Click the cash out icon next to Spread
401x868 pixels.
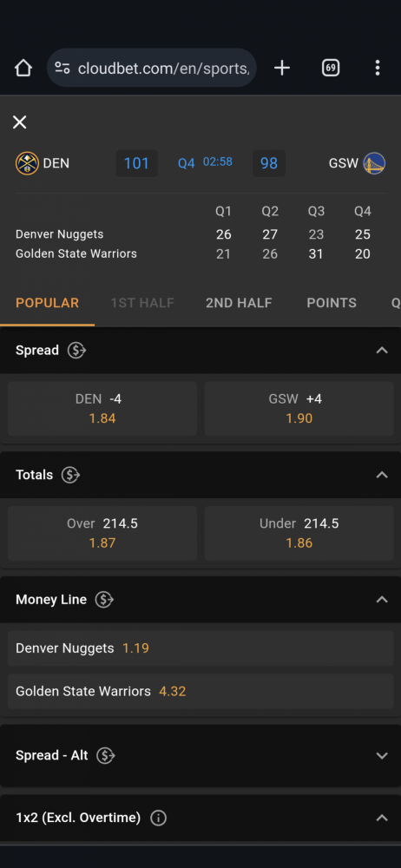[x=76, y=351]
